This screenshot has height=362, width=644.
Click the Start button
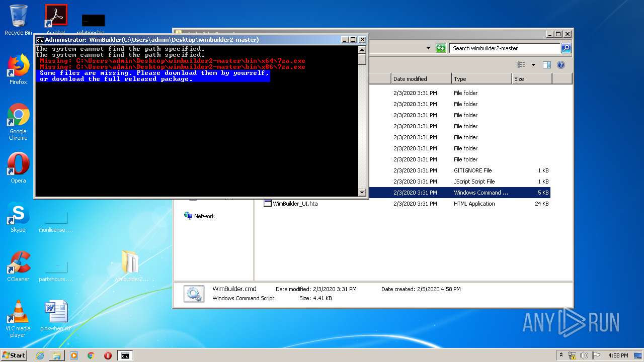tap(14, 355)
